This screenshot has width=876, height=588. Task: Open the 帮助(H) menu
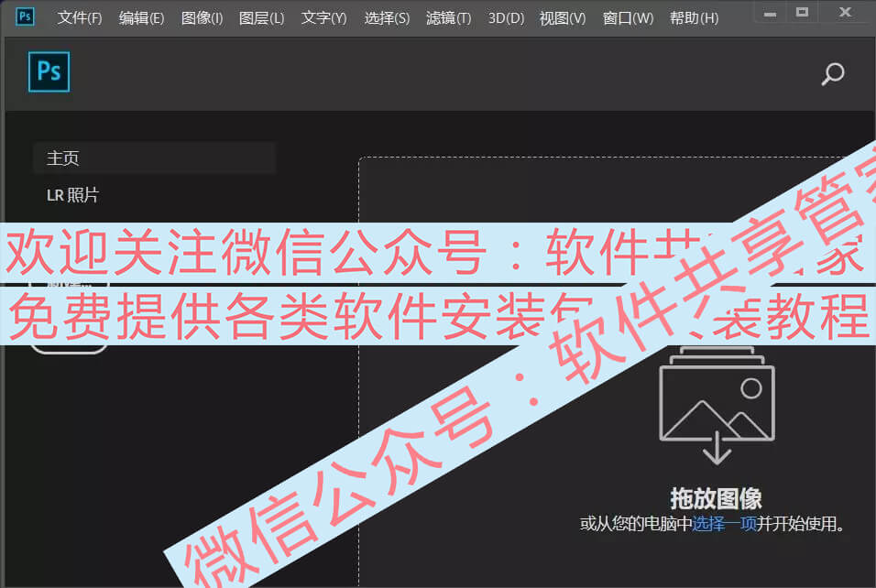[x=694, y=18]
